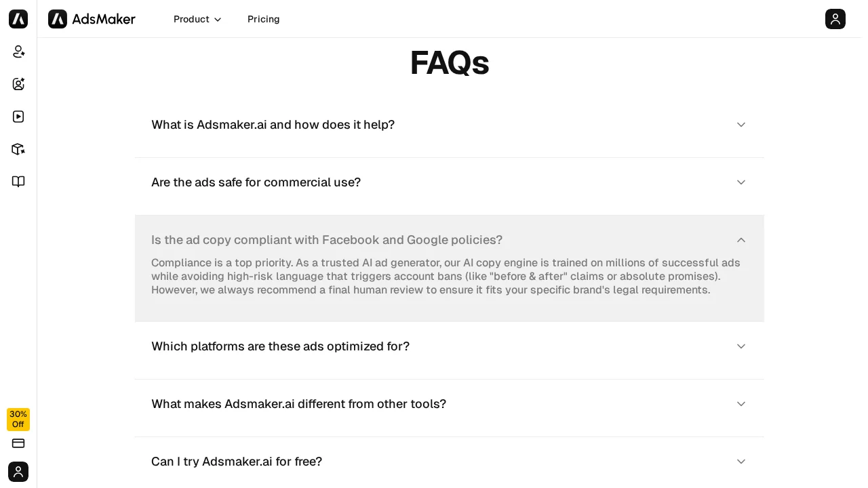Open the book icon in sidebar
The height and width of the screenshot is (488, 868).
[x=18, y=182]
